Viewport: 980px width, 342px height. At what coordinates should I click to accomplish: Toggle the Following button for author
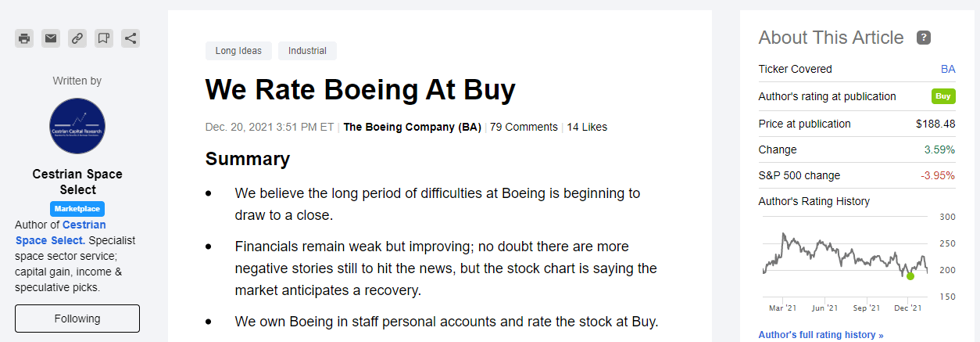(x=77, y=319)
